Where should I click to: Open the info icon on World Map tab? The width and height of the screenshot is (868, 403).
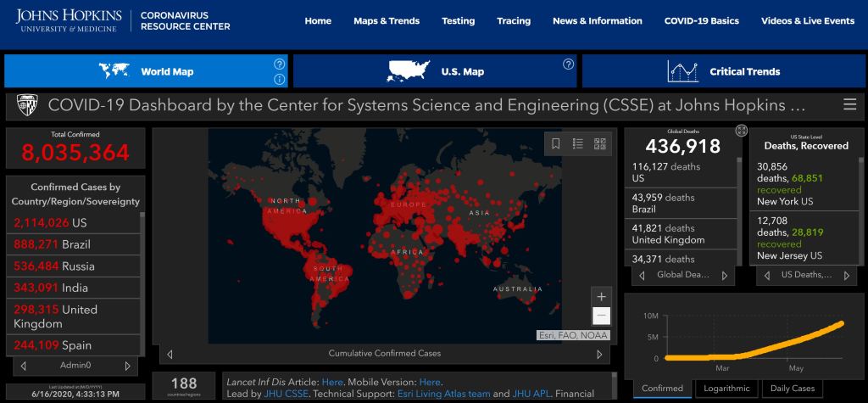280,79
